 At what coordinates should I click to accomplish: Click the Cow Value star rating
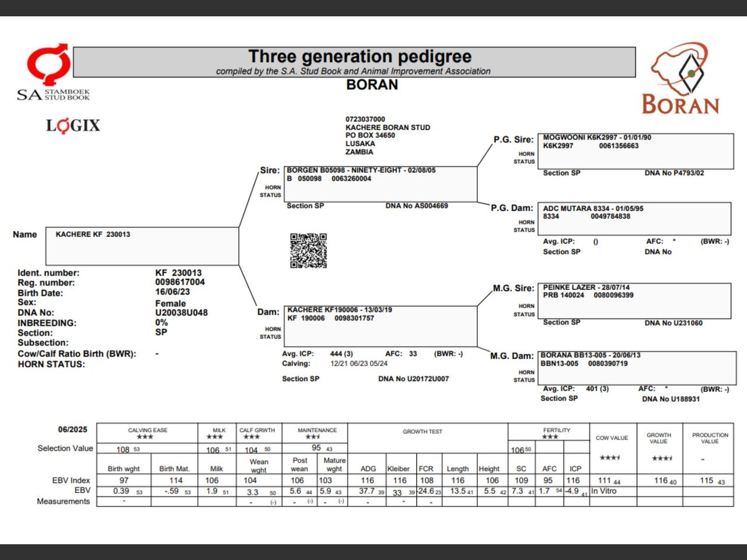(611, 459)
